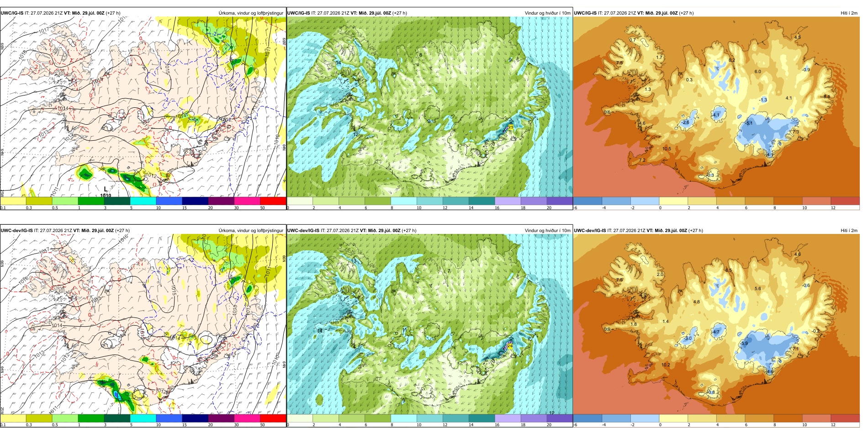Click the "L 1010" low pressure marker
The width and height of the screenshot is (868, 434).
pyautogui.click(x=106, y=192)
